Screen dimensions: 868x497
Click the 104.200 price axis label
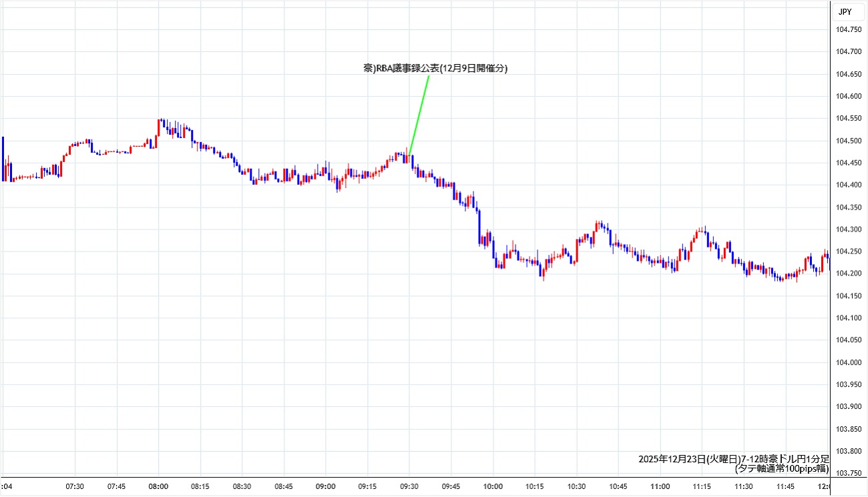pos(850,274)
